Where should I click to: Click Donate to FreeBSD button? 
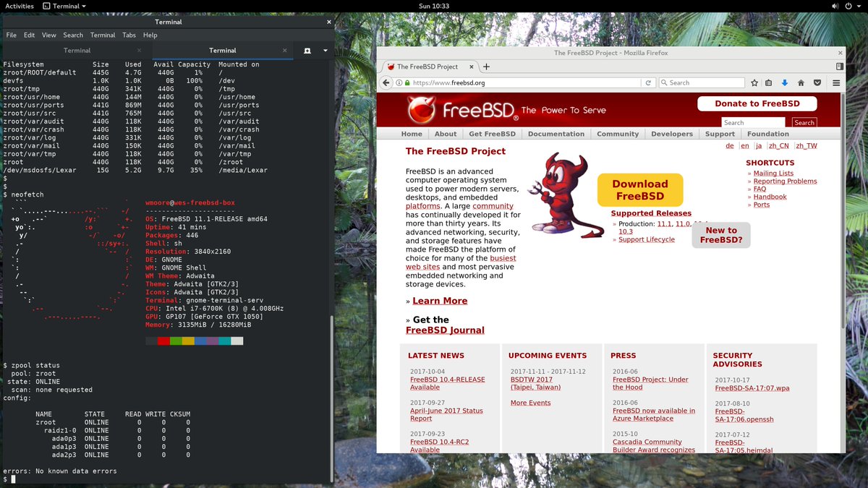point(757,103)
